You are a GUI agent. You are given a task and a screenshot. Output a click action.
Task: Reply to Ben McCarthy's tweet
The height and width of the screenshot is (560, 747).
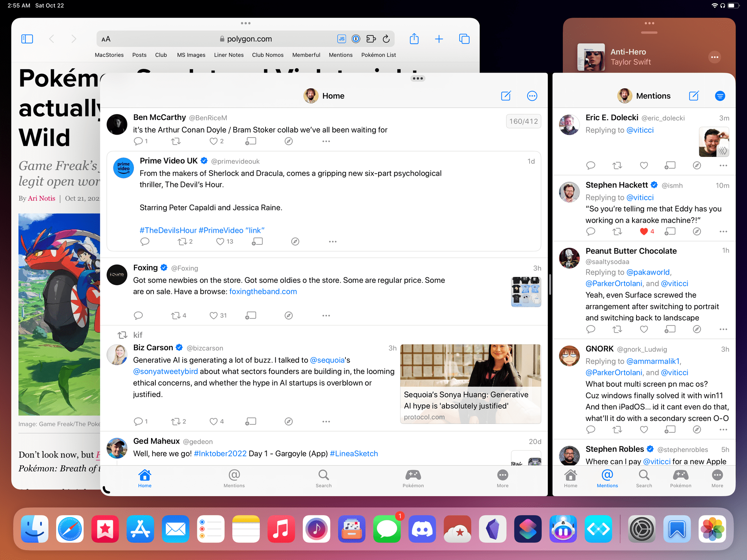coord(138,141)
